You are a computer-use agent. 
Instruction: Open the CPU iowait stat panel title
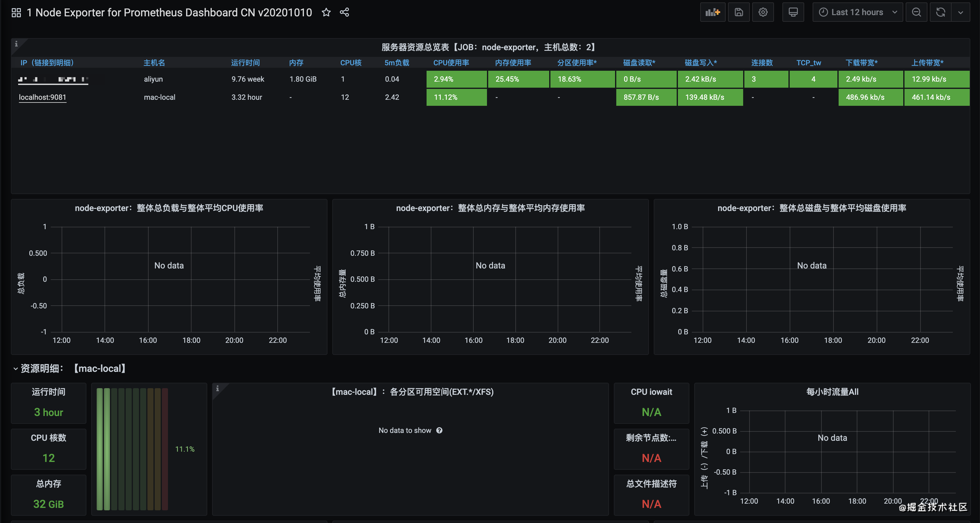click(651, 392)
